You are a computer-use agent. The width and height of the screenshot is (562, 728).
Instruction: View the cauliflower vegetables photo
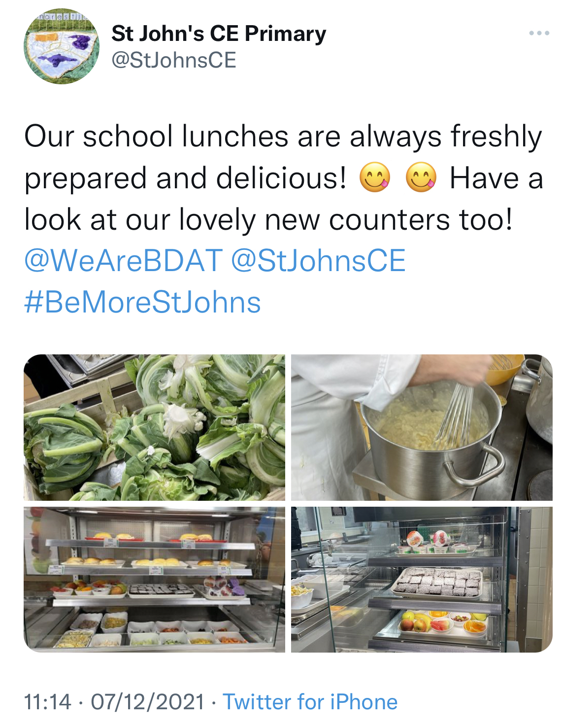[154, 427]
